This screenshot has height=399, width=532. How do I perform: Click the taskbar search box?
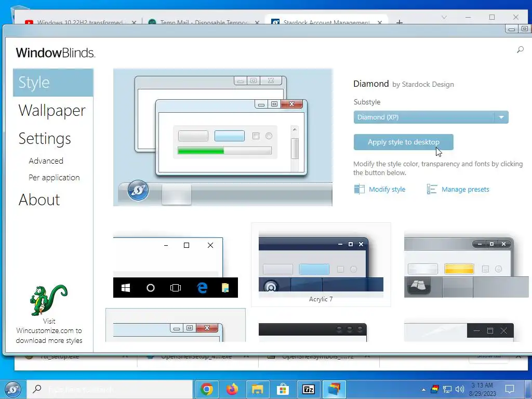point(110,390)
